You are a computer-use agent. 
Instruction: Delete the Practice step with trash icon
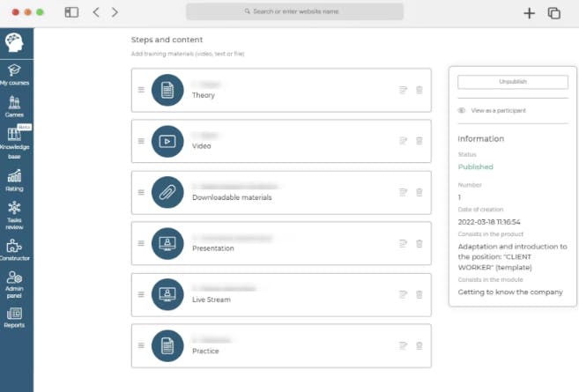pos(419,345)
